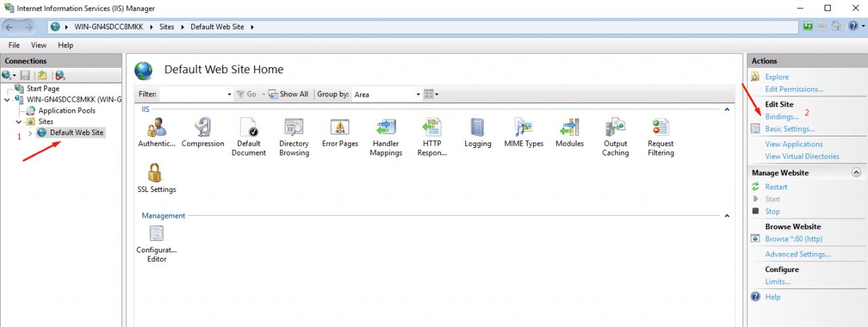The width and height of the screenshot is (868, 327).
Task: Select Application Pools in tree
Action: (66, 111)
